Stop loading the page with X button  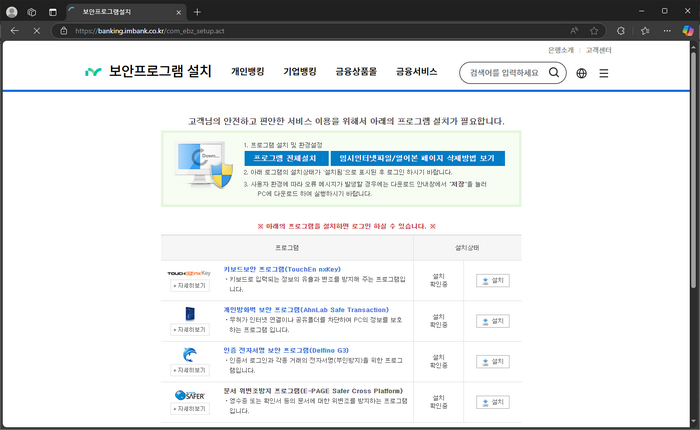pos(37,31)
